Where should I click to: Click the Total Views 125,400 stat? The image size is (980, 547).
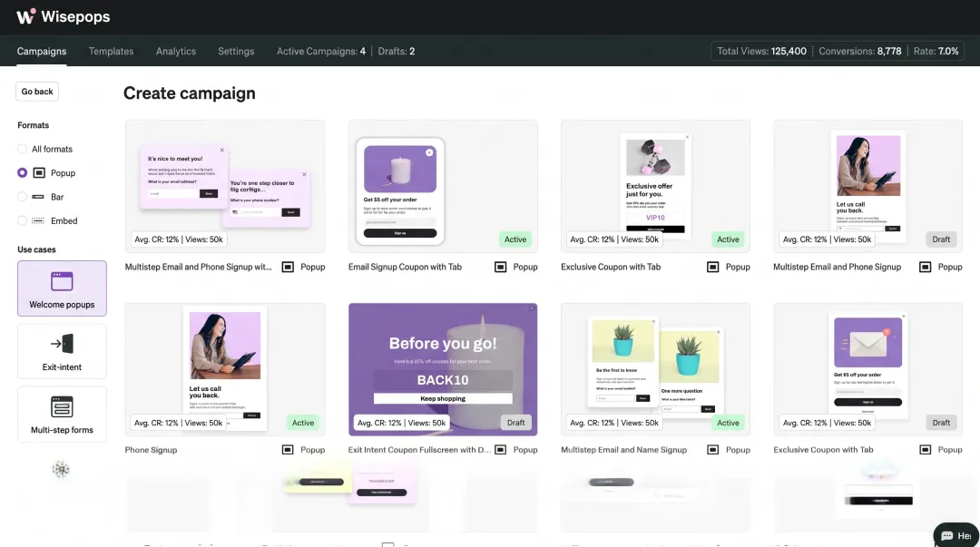point(761,52)
